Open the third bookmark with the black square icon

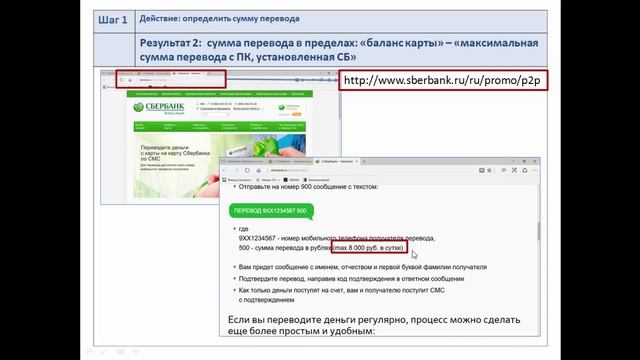(291, 180)
